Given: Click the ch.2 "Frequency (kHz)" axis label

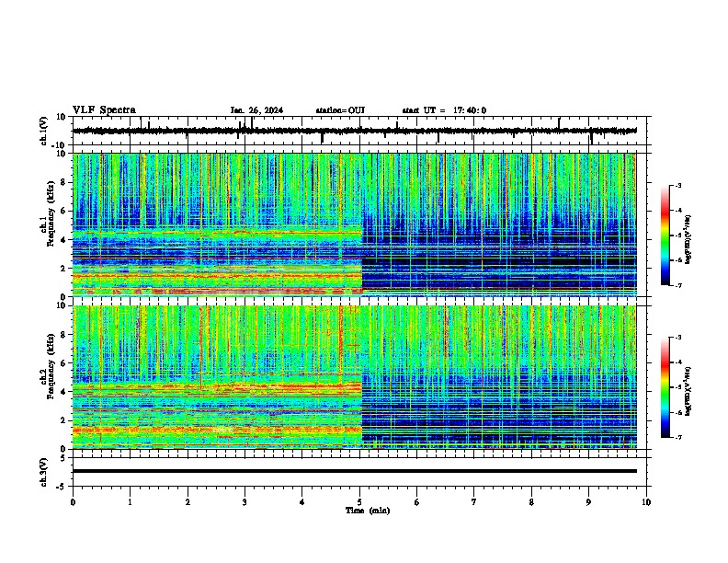Looking at the screenshot, I should click(51, 366).
